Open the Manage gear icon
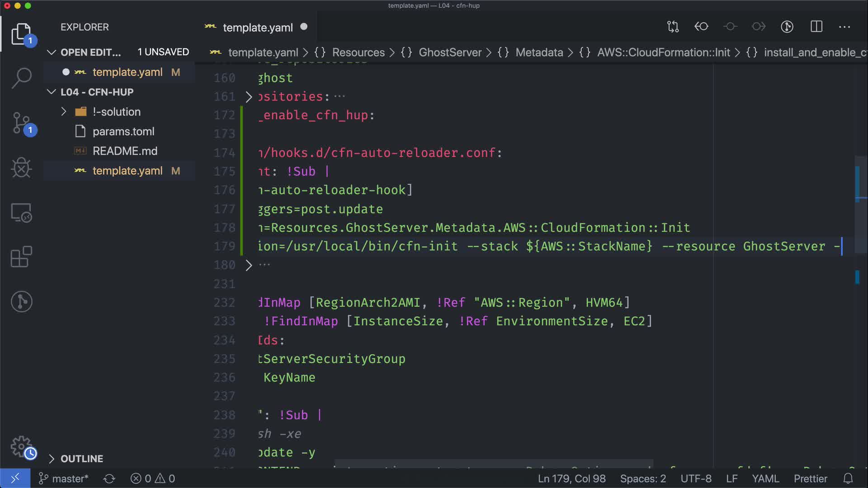The image size is (868, 488). (x=21, y=446)
